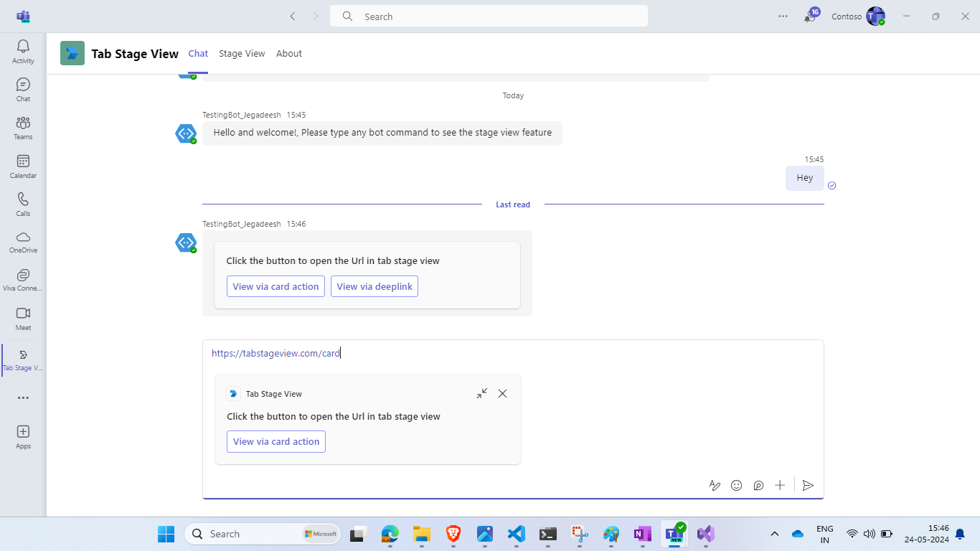Send the message with the send arrow
Image resolution: width=980 pixels, height=551 pixels.
click(808, 486)
